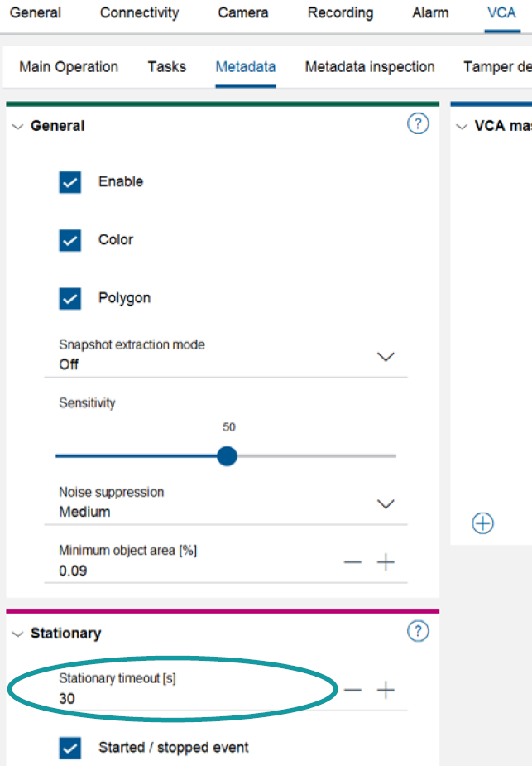Uncheck the Enable checkbox
This screenshot has width=532, height=766.
tap(70, 182)
